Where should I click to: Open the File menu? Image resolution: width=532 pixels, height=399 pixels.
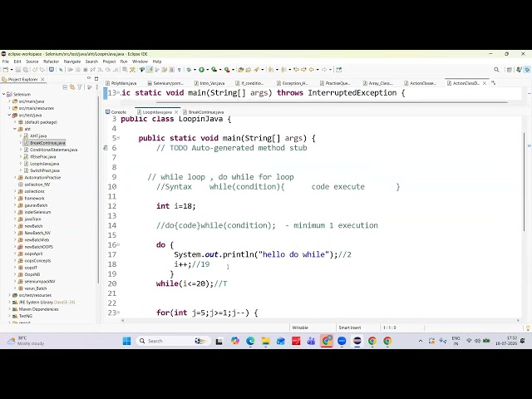click(6, 62)
